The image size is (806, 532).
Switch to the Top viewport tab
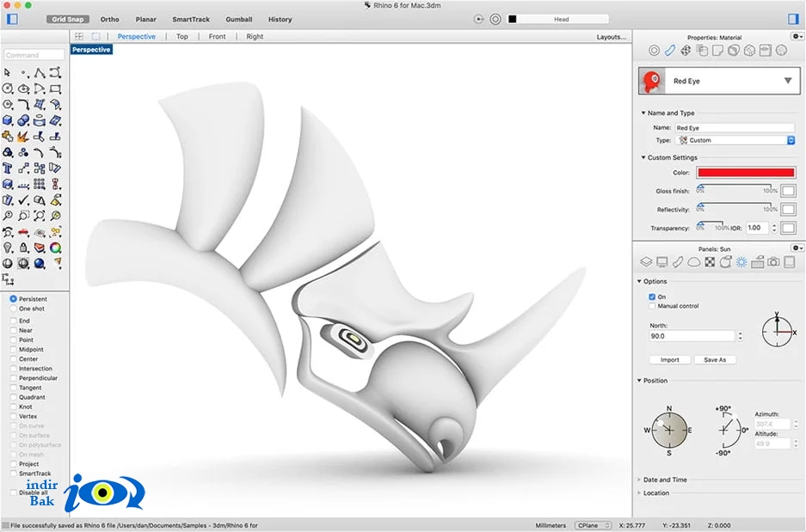[x=182, y=36]
